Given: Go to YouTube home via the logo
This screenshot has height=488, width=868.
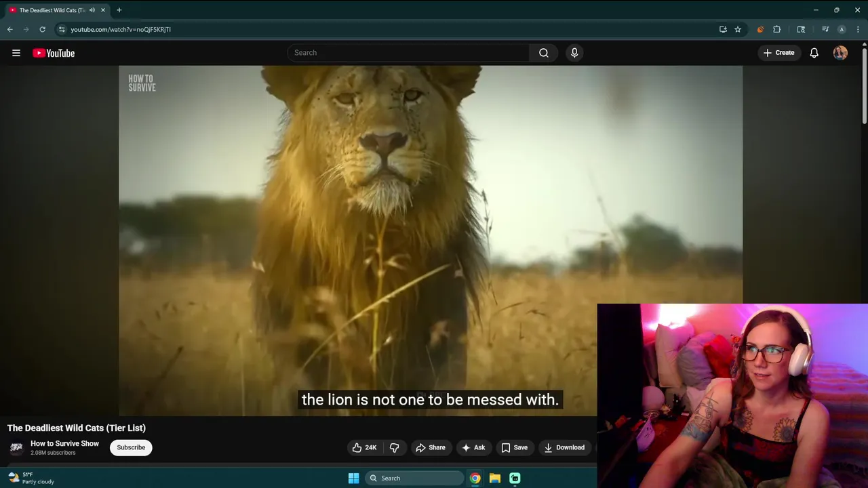Looking at the screenshot, I should [x=54, y=53].
